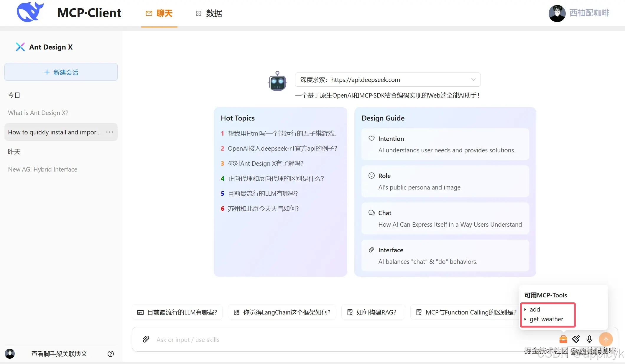The image size is (625, 364).
Task: Click the help question mark icon
Action: click(111, 354)
